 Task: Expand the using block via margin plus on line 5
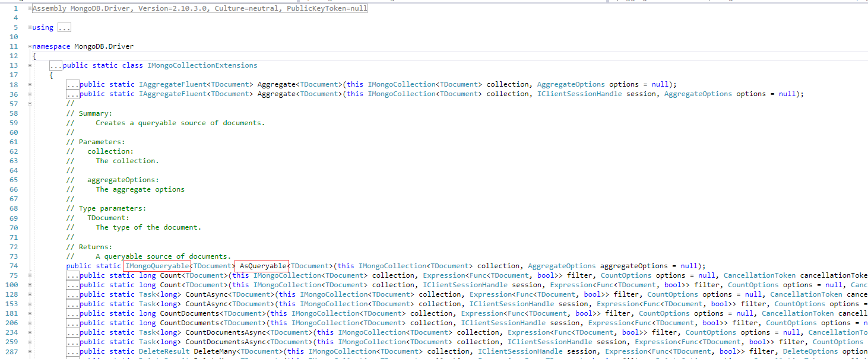point(30,27)
